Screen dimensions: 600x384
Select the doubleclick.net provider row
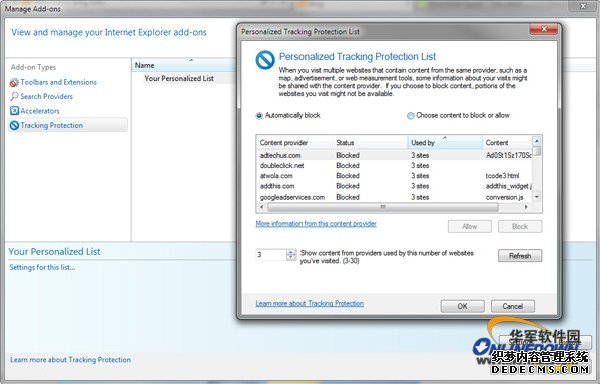(394, 166)
